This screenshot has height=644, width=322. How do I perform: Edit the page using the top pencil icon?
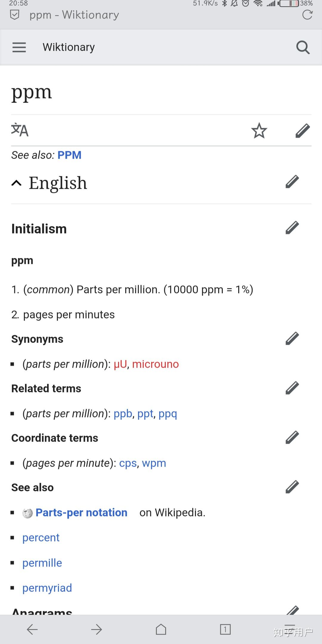pos(303,130)
